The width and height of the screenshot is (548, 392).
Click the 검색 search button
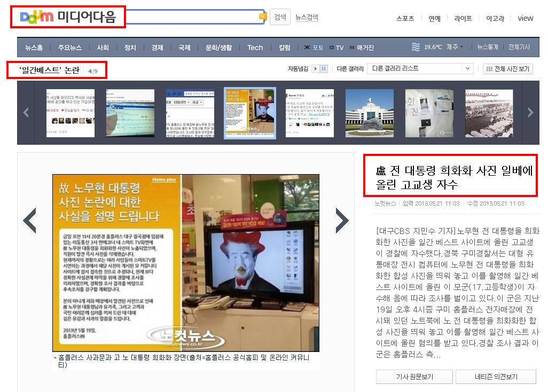tap(280, 17)
